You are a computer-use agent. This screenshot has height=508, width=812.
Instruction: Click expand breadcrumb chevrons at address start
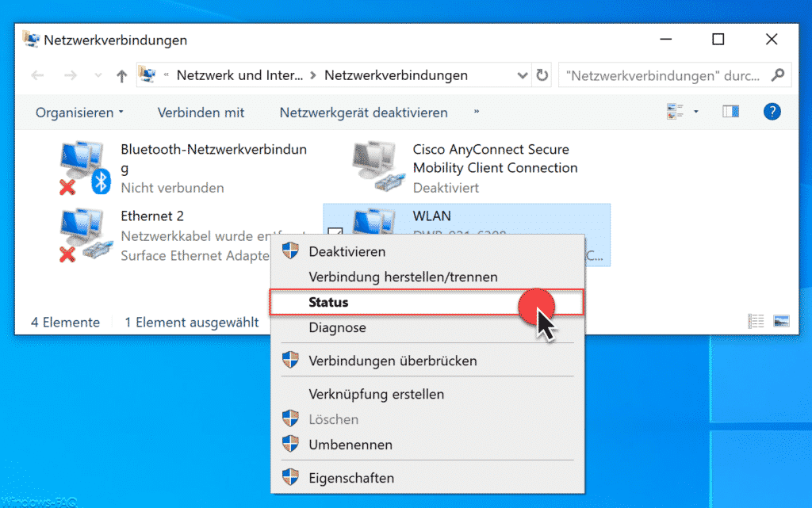[x=167, y=75]
